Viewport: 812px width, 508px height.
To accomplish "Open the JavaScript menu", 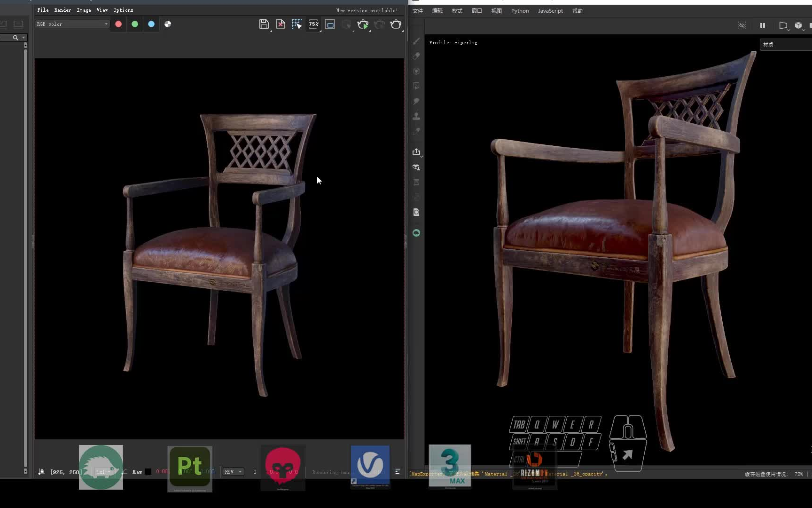I will (x=550, y=11).
